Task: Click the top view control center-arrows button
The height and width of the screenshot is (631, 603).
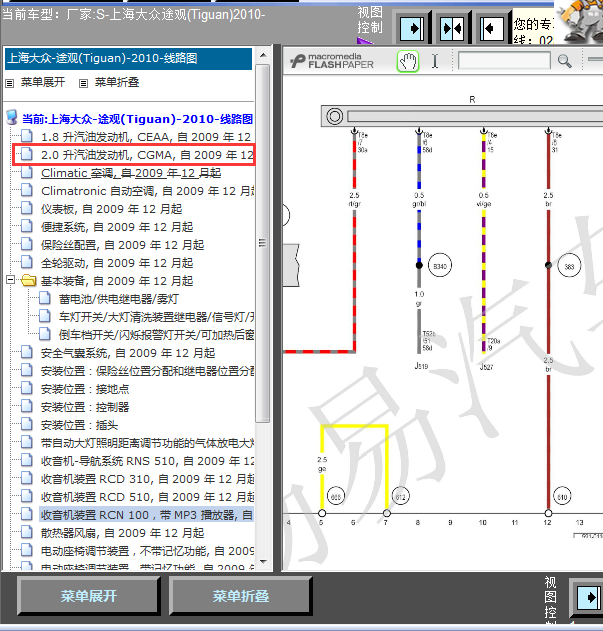Action: (x=452, y=29)
